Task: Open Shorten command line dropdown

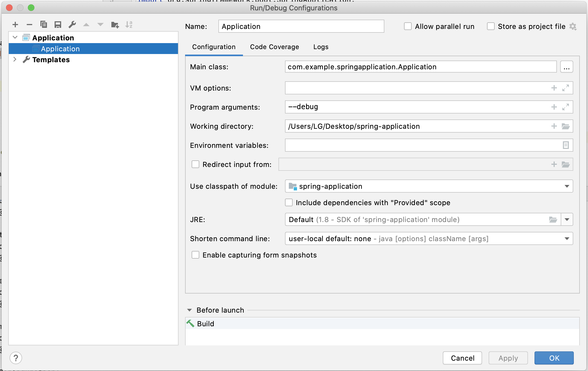Action: pos(567,239)
